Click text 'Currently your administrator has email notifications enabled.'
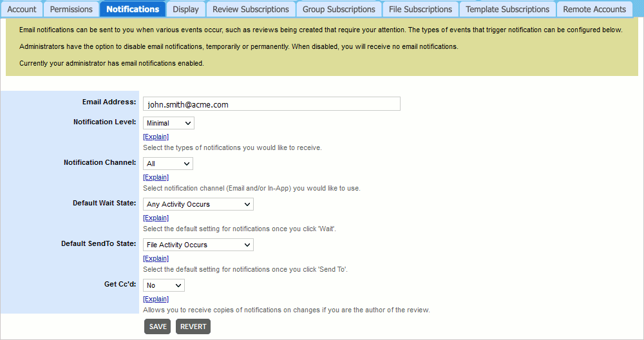The image size is (644, 340). point(111,63)
